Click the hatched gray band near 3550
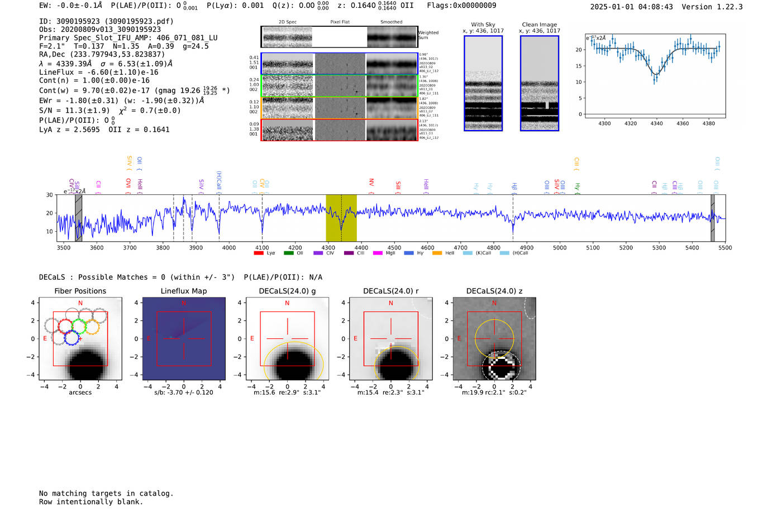This screenshot has height=532, width=782. tap(79, 218)
